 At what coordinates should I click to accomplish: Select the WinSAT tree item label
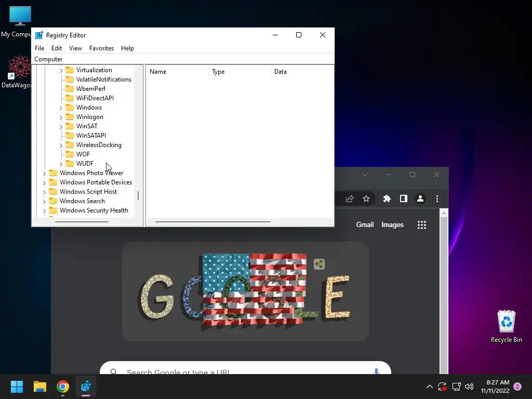click(x=87, y=126)
